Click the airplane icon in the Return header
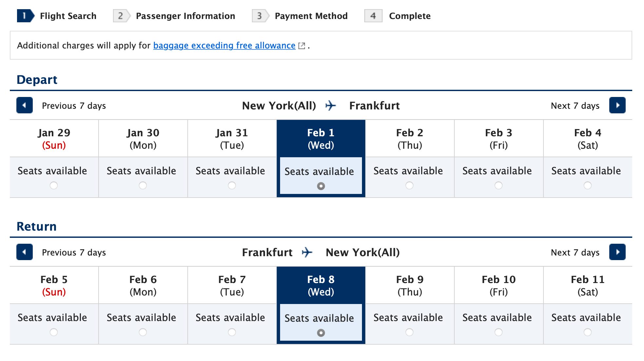Image resolution: width=644 pixels, height=361 pixels. point(307,252)
